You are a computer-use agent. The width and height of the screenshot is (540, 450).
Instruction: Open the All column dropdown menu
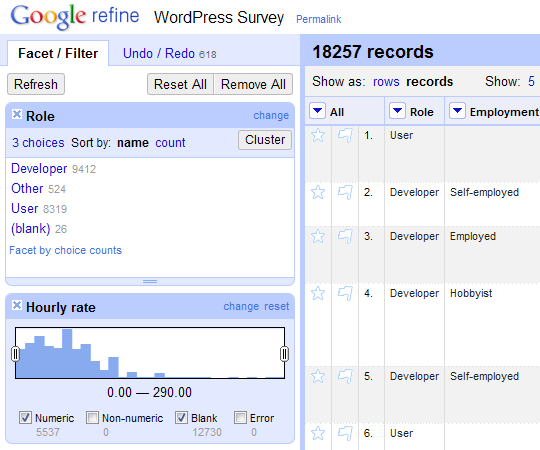point(318,111)
